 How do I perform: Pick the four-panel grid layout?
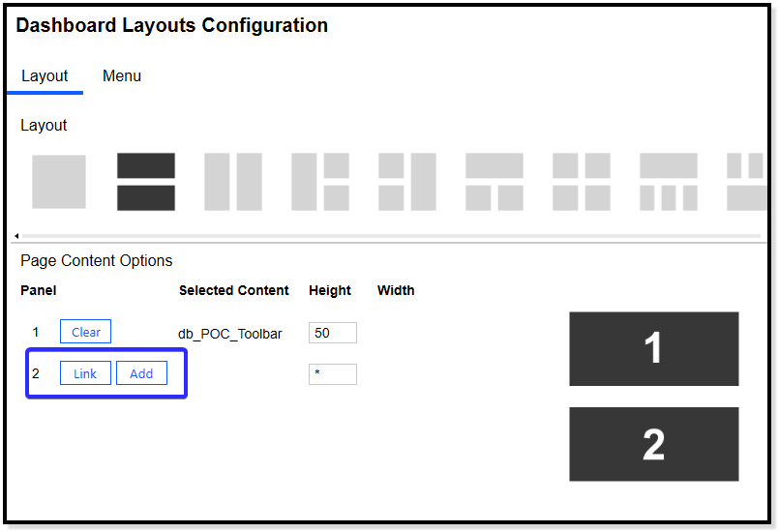582,182
